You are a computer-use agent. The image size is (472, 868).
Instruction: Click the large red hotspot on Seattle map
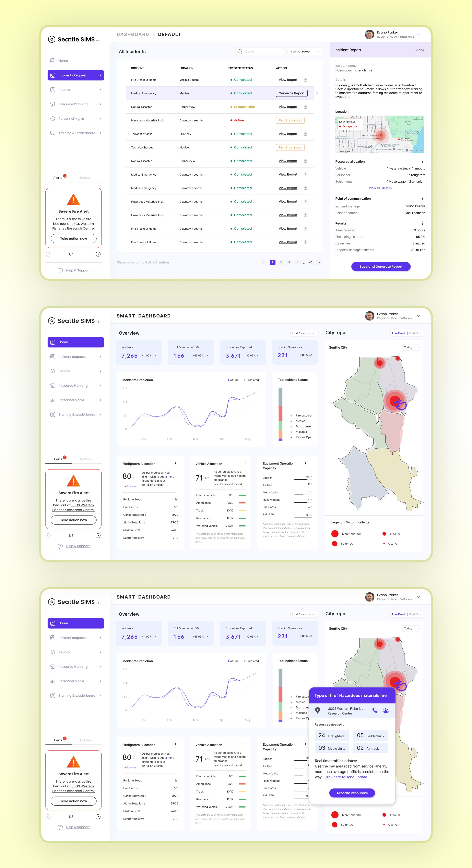pos(394,401)
